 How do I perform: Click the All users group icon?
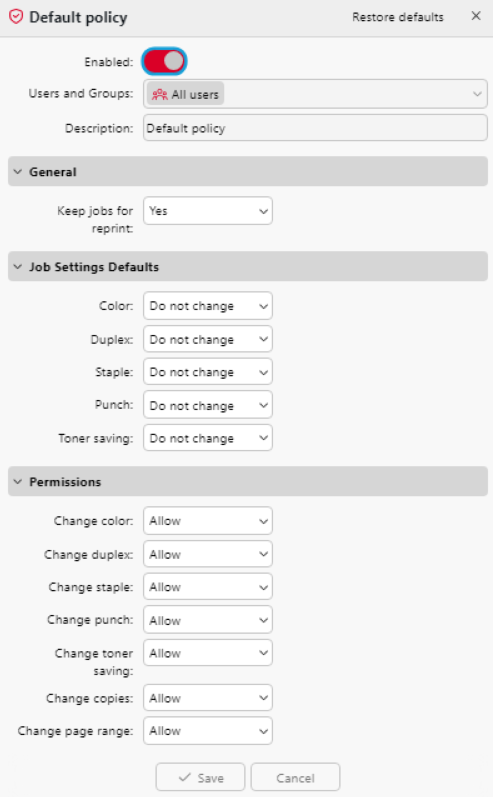tap(160, 95)
